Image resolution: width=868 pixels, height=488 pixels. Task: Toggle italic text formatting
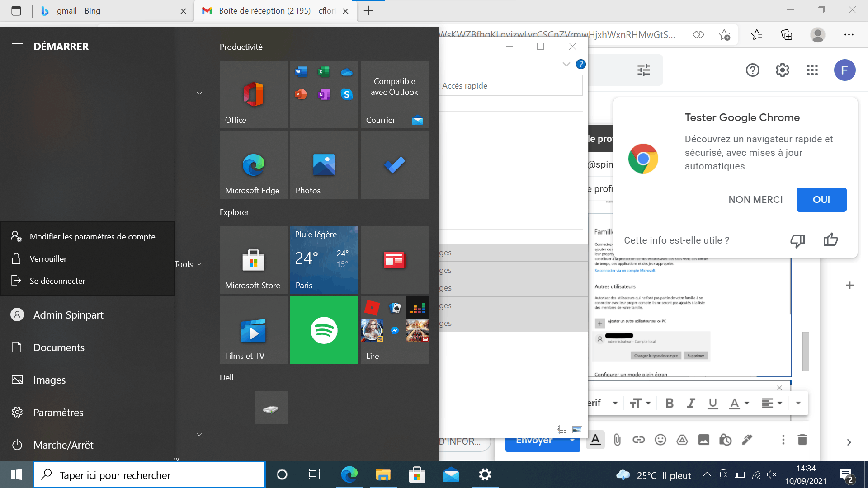691,403
